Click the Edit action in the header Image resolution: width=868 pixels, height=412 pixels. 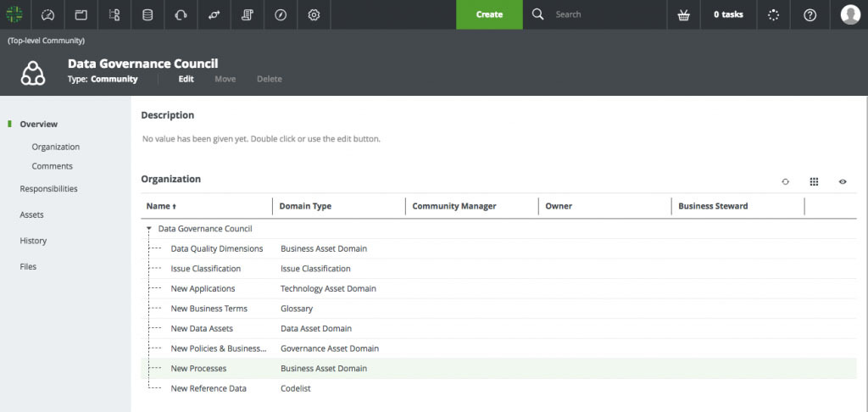pyautogui.click(x=186, y=79)
